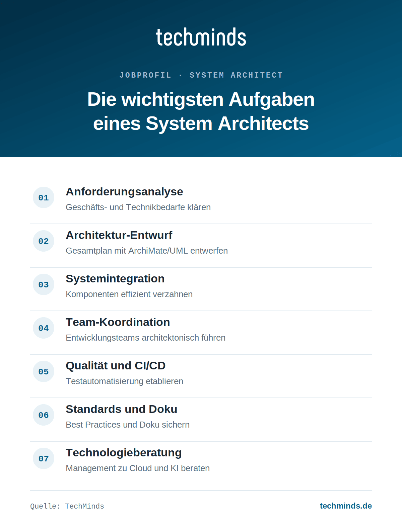Click 'Komponenten effizient verzahnen' text

[x=129, y=294]
